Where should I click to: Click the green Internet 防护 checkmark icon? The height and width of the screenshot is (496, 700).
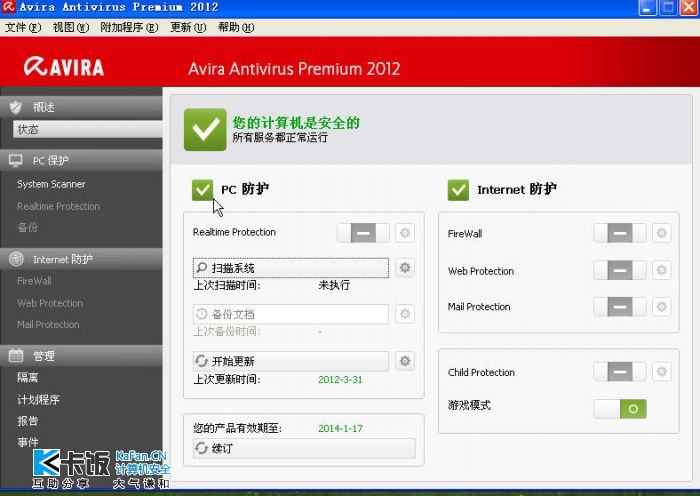click(x=458, y=190)
